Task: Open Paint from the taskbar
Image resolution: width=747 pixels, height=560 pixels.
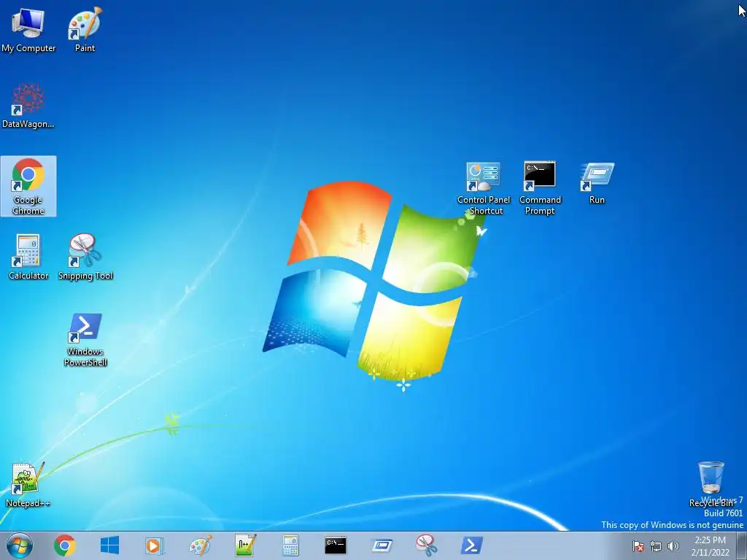Action: (201, 545)
